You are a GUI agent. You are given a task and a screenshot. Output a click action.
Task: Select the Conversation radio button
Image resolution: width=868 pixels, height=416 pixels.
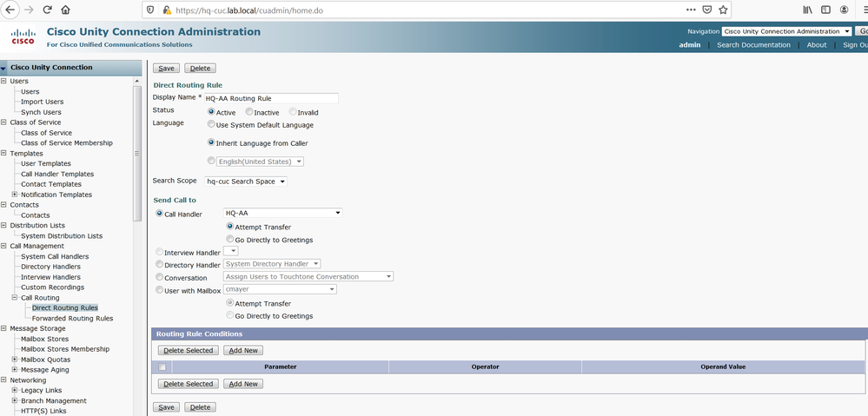(160, 277)
